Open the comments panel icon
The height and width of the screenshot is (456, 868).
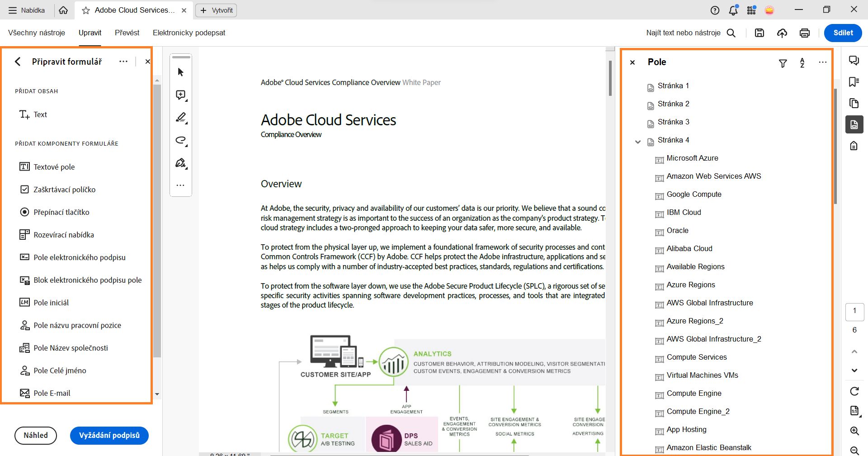854,61
